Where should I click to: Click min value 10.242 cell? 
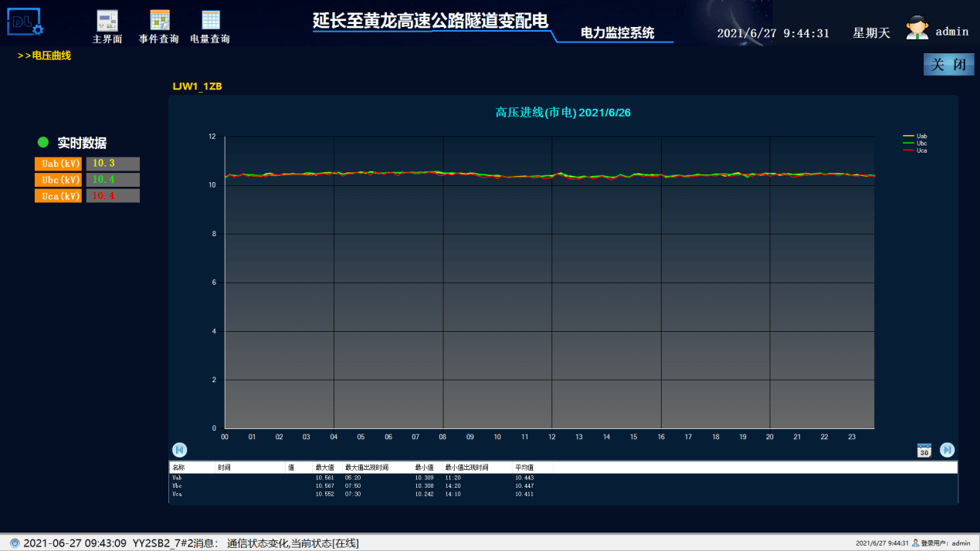click(424, 494)
